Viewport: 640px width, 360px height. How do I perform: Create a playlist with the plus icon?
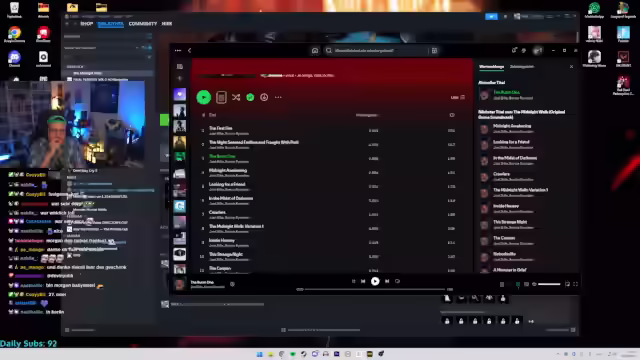tap(180, 78)
